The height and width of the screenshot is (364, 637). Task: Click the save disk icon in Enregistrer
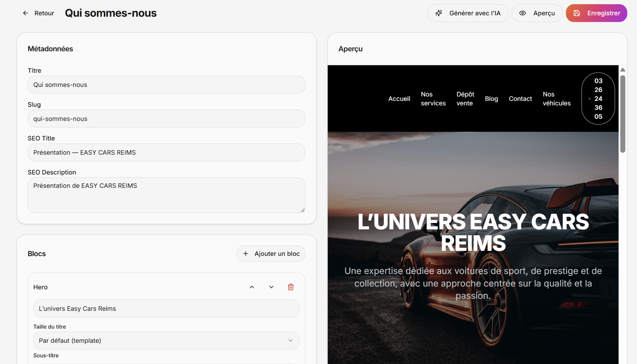[x=577, y=13]
